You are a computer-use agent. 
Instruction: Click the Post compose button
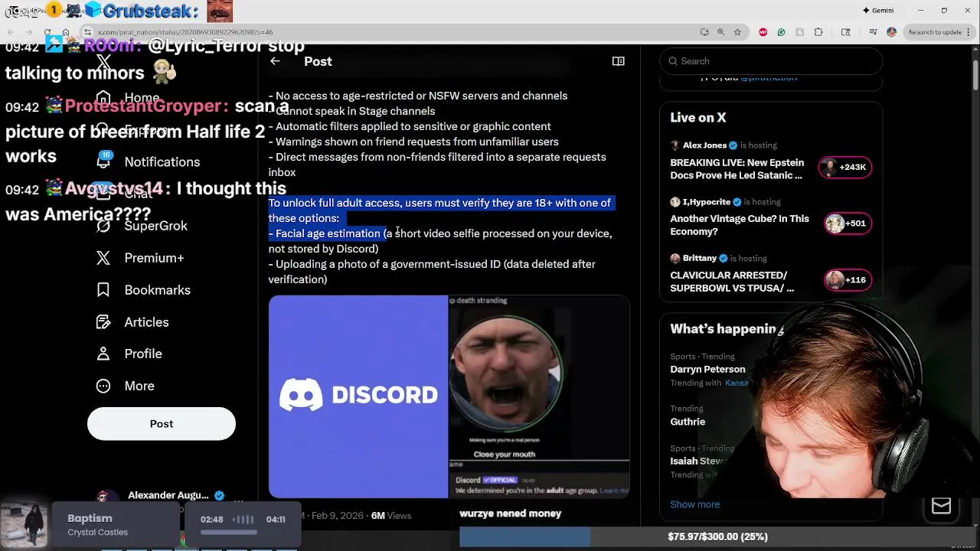tap(162, 423)
